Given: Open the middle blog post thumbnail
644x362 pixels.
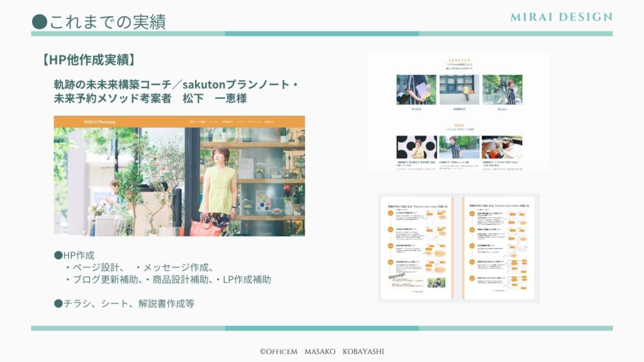Looking at the screenshot, I should 459,147.
